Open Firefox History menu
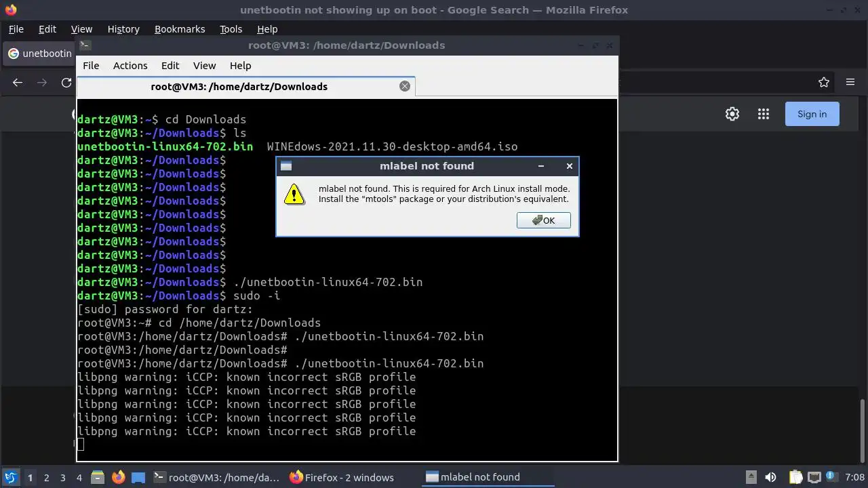Screen dimensions: 868x488 (x=123, y=29)
